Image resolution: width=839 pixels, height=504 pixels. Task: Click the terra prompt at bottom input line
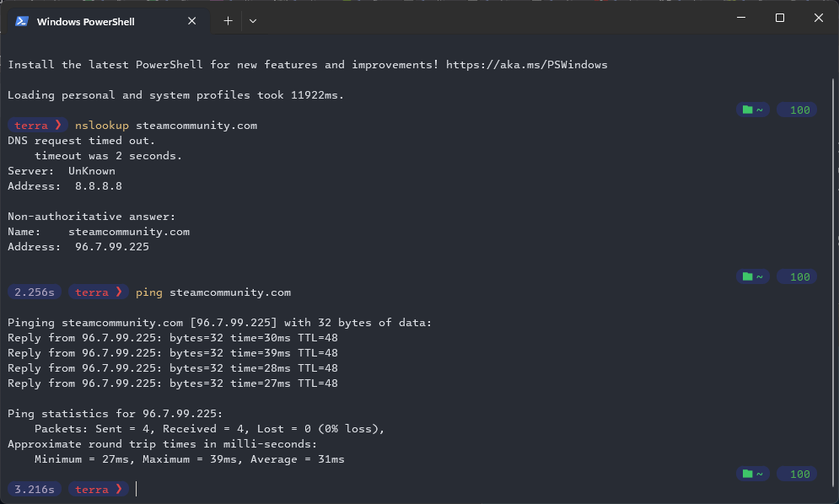[x=99, y=489]
